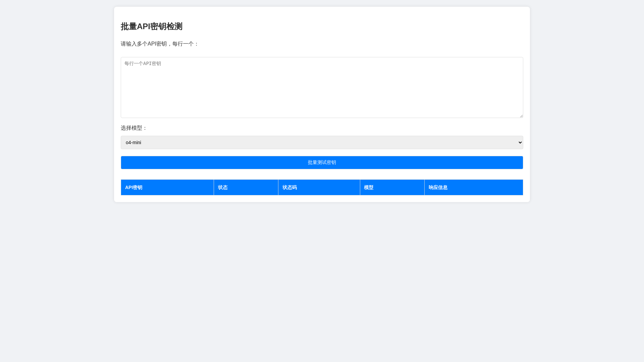This screenshot has width=644, height=362.
Task: Click the 状态码 column header
Action: pyautogui.click(x=319, y=187)
